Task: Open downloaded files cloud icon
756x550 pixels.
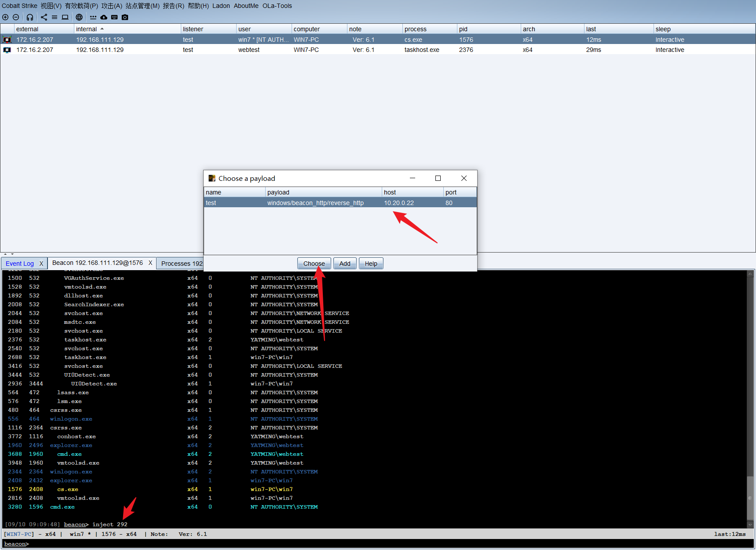Action: coord(104,17)
